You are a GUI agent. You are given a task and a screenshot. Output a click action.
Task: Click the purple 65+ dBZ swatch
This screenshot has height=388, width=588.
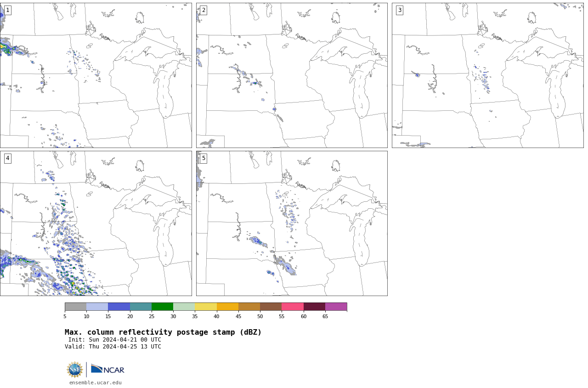click(x=336, y=307)
